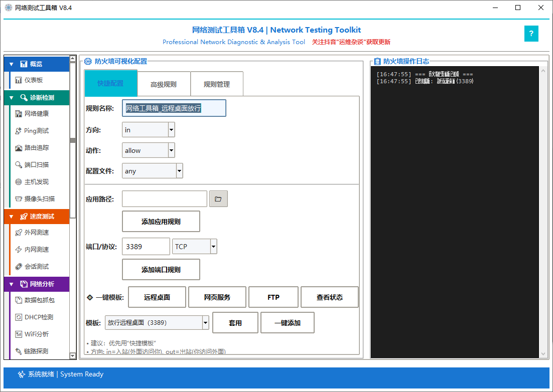Click the WiFi分析 sidebar icon
Image resolution: width=553 pixels, height=392 pixels.
tap(19, 334)
